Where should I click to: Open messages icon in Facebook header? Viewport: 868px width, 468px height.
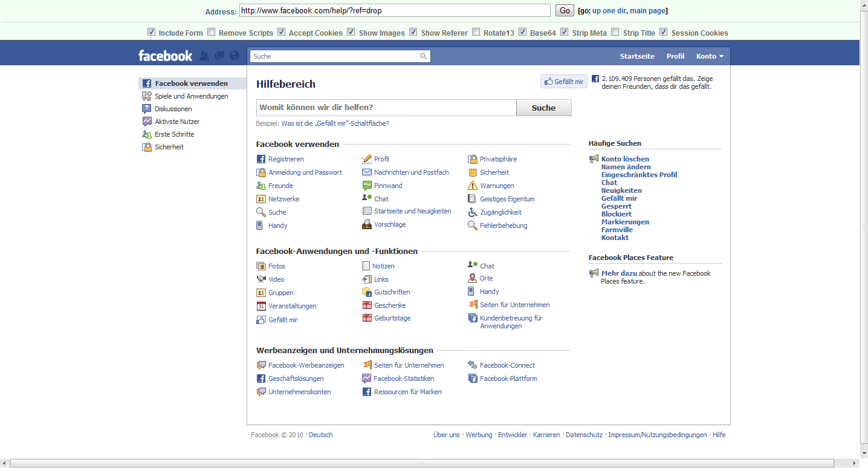point(219,56)
